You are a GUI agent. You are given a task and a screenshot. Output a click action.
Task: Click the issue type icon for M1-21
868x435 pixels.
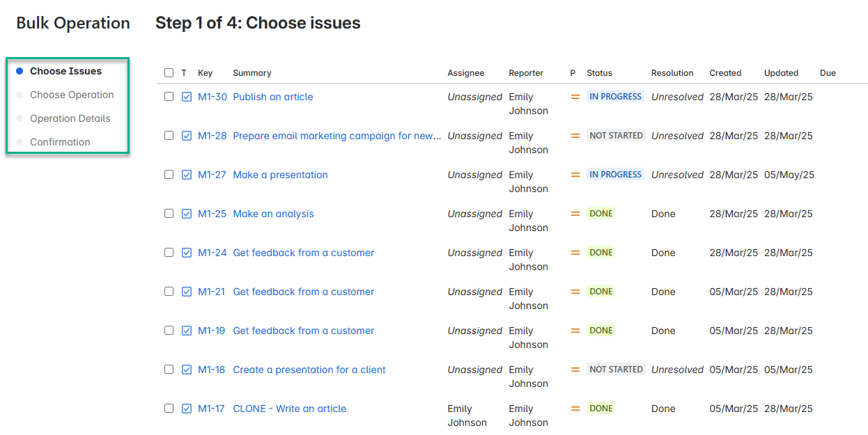tap(187, 292)
